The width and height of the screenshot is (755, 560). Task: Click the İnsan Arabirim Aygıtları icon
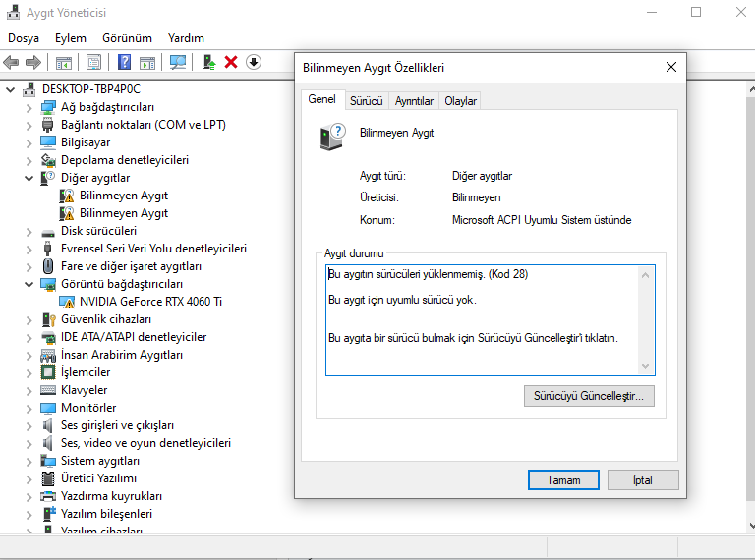coord(48,355)
